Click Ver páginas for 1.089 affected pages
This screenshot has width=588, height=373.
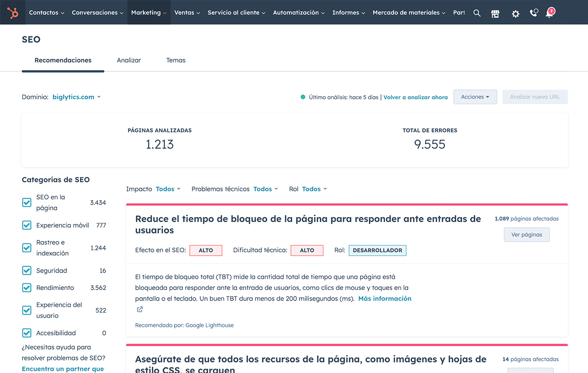[526, 234]
